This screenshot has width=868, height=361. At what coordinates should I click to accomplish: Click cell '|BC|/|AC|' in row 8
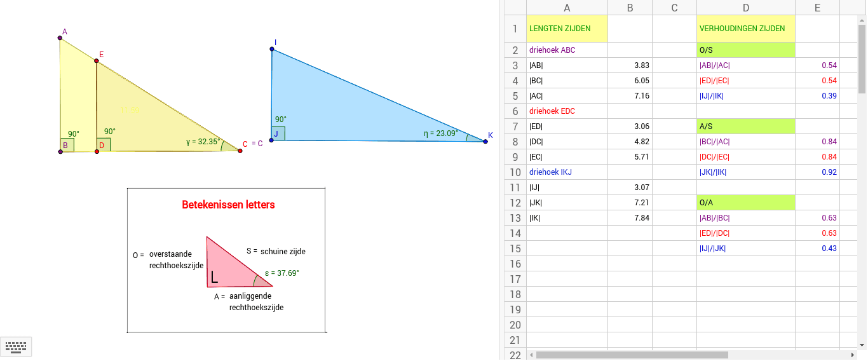[746, 142]
